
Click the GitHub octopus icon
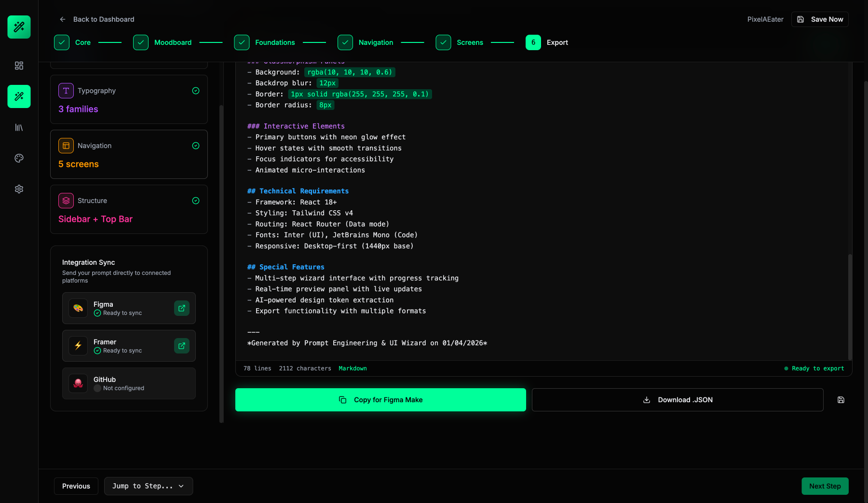pyautogui.click(x=78, y=383)
